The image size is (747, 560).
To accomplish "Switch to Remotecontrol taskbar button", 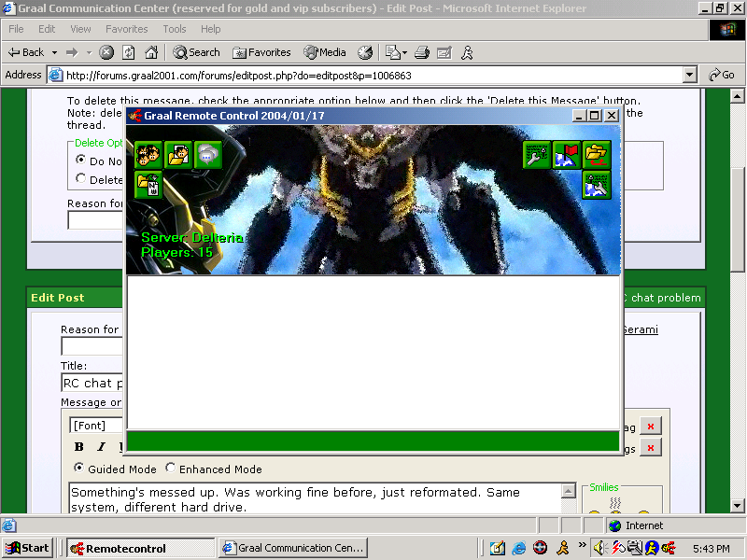I will point(141,548).
